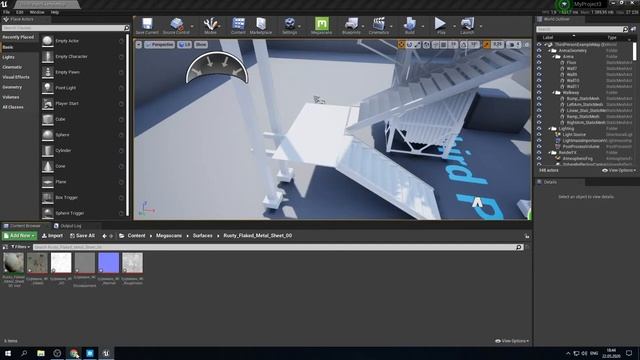Image resolution: width=640 pixels, height=360 pixels.
Task: Open World Outliner View Options
Action: pyautogui.click(x=619, y=171)
